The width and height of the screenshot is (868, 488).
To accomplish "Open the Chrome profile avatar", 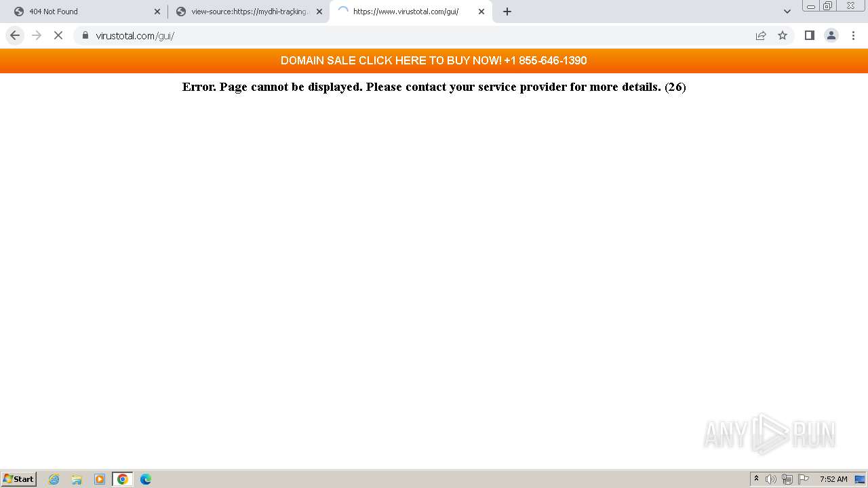I will pyautogui.click(x=831, y=35).
